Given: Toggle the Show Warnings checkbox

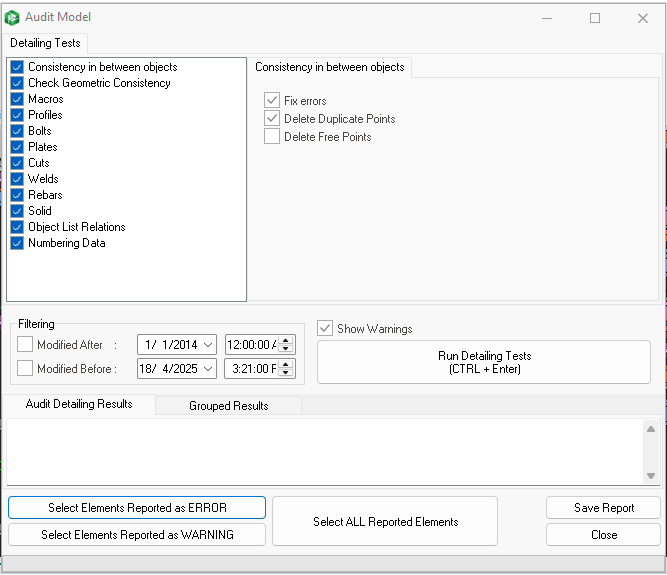Looking at the screenshot, I should coord(325,329).
